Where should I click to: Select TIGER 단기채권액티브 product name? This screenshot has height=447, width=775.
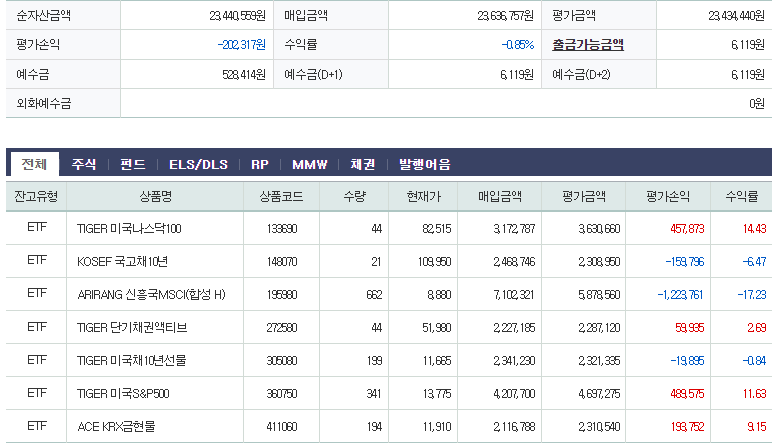pos(132,327)
